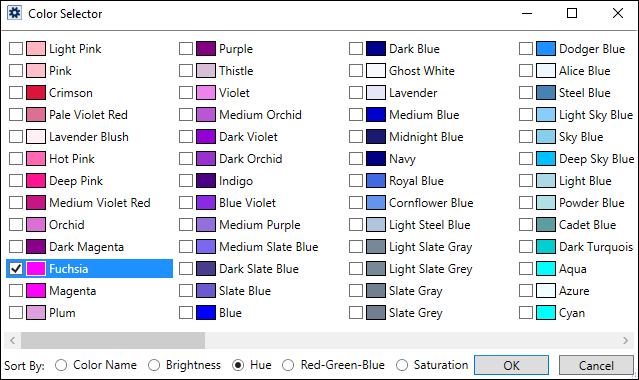Click the Light Steel Blue label
Image resolution: width=639 pixels, height=380 pixels.
[x=430, y=225]
